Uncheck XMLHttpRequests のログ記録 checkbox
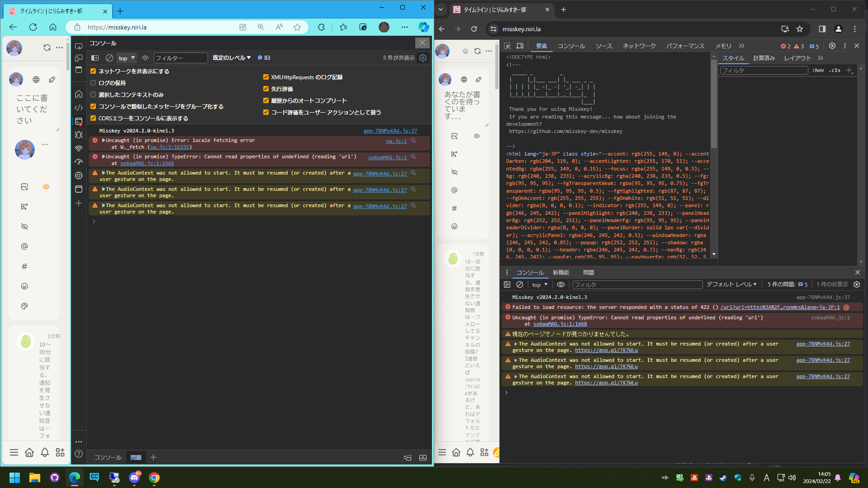The width and height of the screenshot is (868, 488). tap(266, 77)
